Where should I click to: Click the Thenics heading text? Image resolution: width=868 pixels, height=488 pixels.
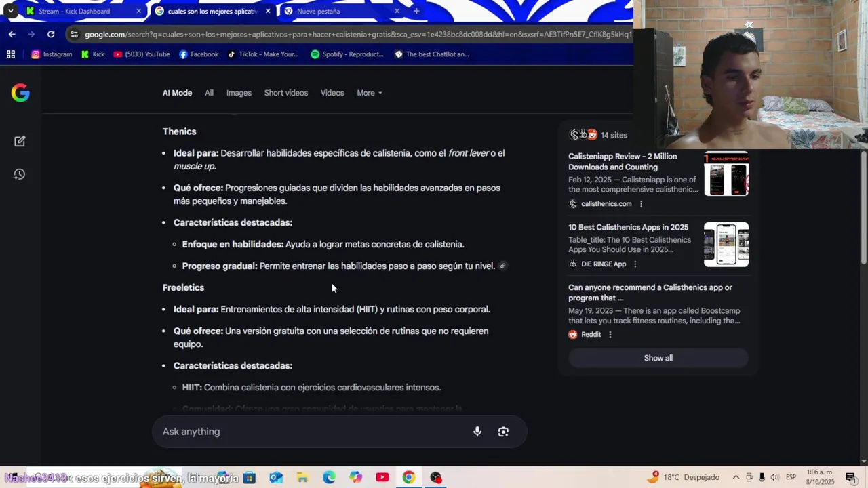(179, 131)
